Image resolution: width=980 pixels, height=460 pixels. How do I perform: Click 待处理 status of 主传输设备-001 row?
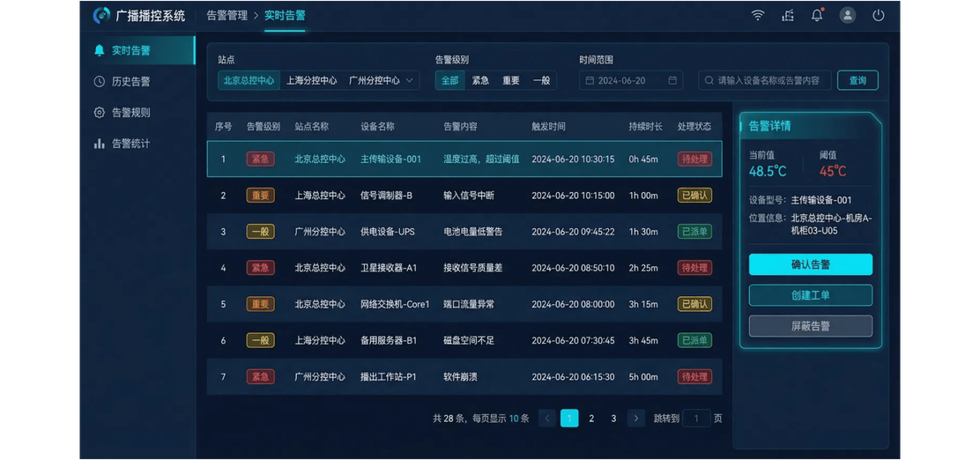click(x=694, y=160)
